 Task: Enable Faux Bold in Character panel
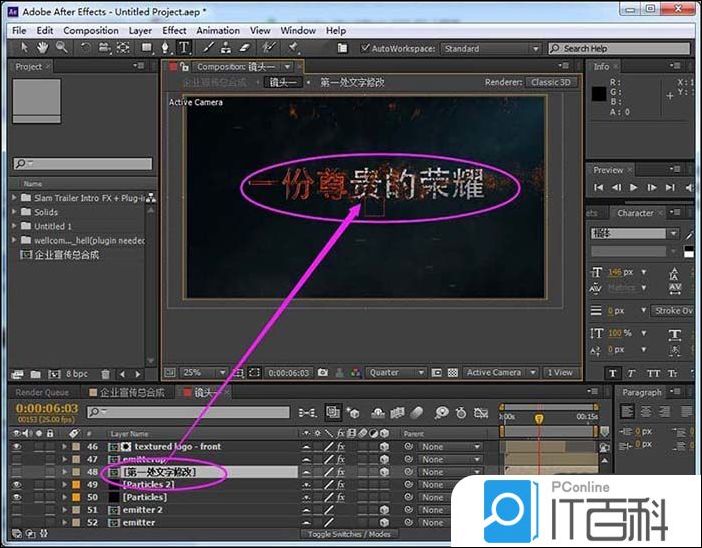[612, 373]
